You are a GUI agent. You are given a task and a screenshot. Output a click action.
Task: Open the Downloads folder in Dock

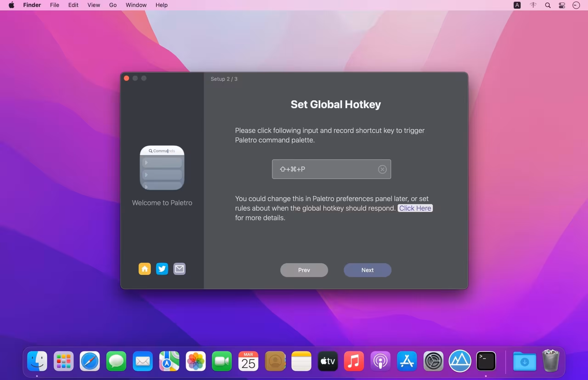pos(525,361)
